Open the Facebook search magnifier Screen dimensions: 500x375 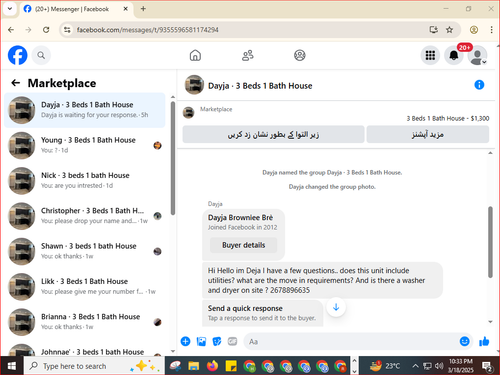41,55
